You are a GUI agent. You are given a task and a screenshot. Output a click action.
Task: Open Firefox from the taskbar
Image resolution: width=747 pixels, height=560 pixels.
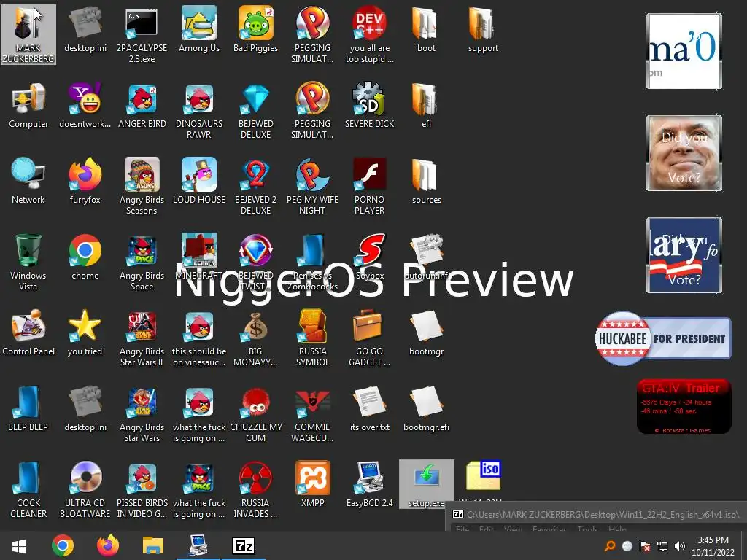108,545
